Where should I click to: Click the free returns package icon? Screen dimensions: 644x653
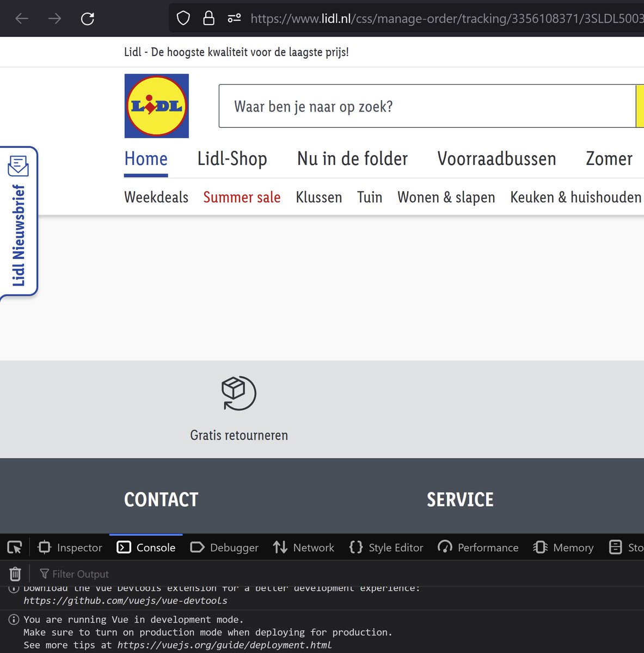238,393
